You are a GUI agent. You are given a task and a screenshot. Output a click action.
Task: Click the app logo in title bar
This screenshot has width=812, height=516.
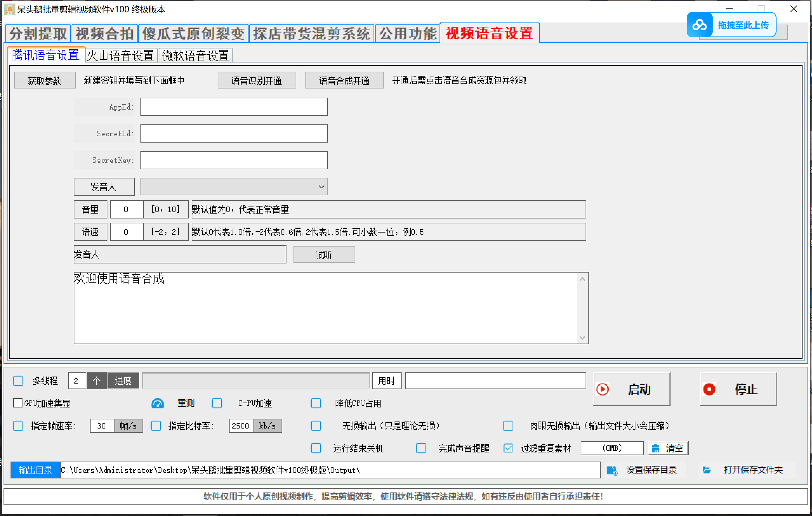click(x=9, y=9)
